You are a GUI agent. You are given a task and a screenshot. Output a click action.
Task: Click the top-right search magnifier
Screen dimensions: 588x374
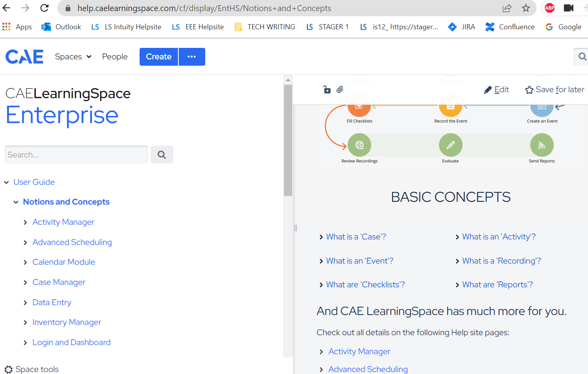pos(582,57)
